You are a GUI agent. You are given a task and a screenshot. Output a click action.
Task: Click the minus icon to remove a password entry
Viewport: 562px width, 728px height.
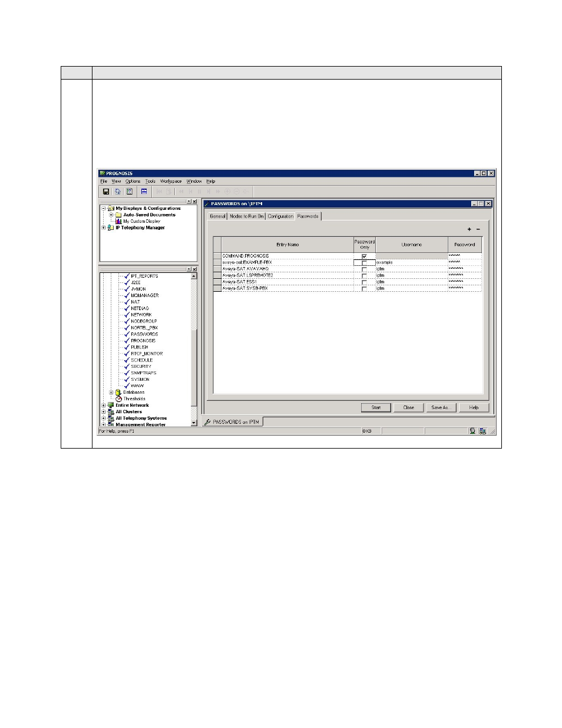click(478, 229)
